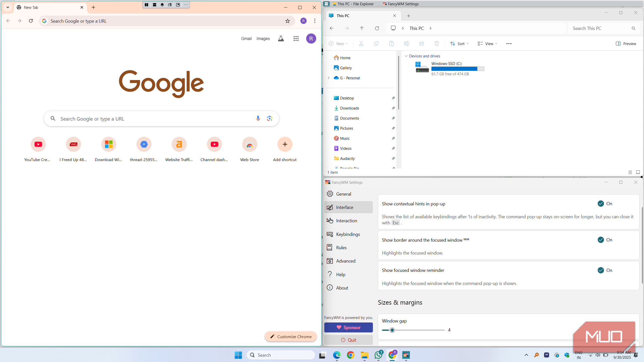Open the Interaction settings page in FancyWM
The height and width of the screenshot is (362, 644).
(348, 221)
